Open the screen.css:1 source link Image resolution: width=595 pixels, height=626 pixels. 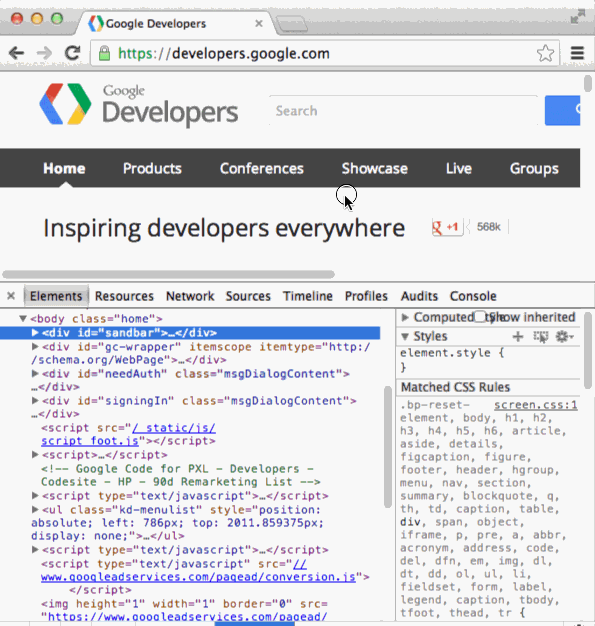[x=536, y=405]
